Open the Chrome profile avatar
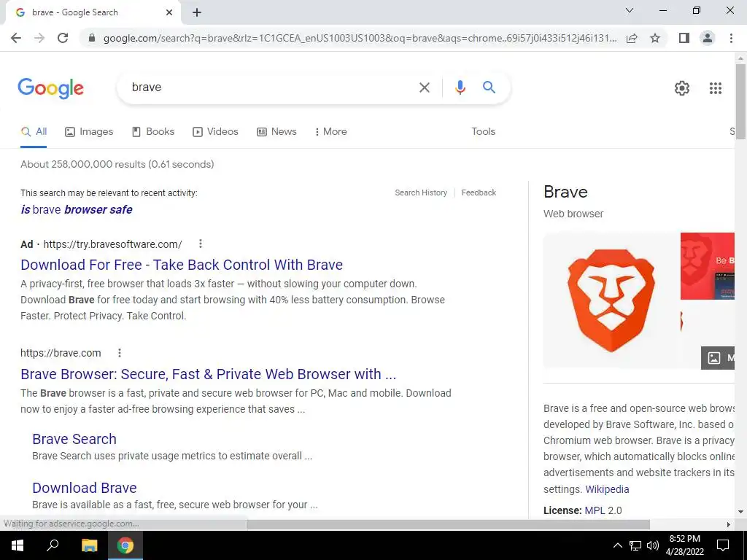 click(x=708, y=38)
